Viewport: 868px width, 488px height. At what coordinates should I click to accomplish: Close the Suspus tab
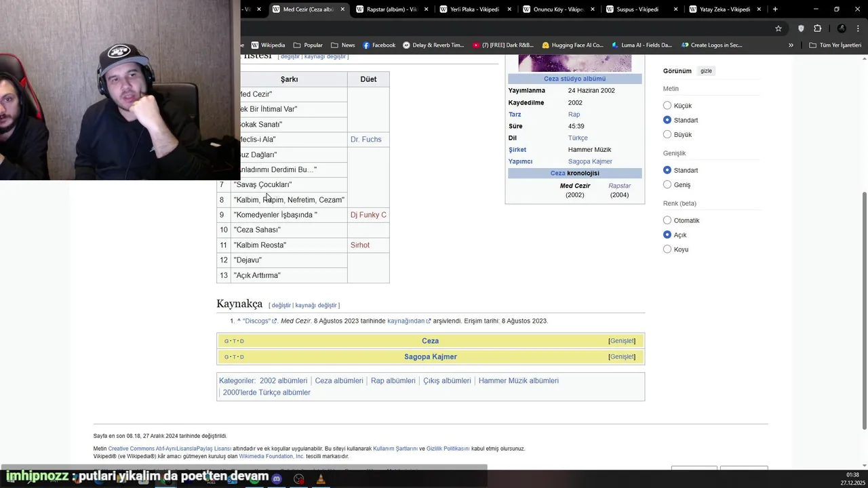(x=676, y=9)
